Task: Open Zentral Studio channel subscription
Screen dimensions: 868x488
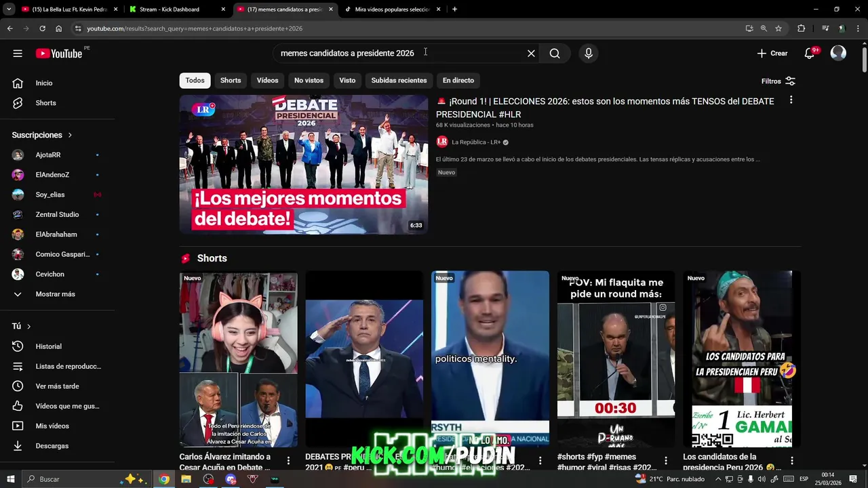Action: click(58, 214)
